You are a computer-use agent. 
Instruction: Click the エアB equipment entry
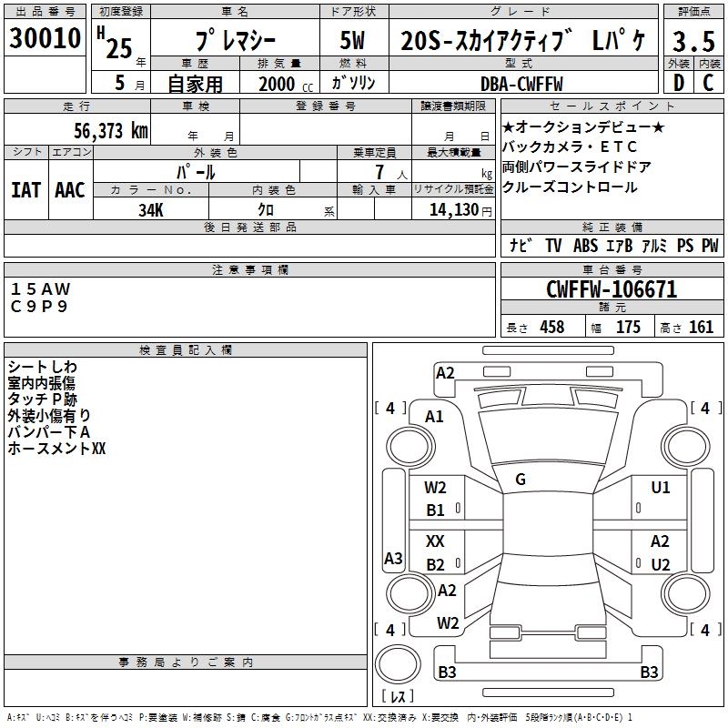coord(620,245)
